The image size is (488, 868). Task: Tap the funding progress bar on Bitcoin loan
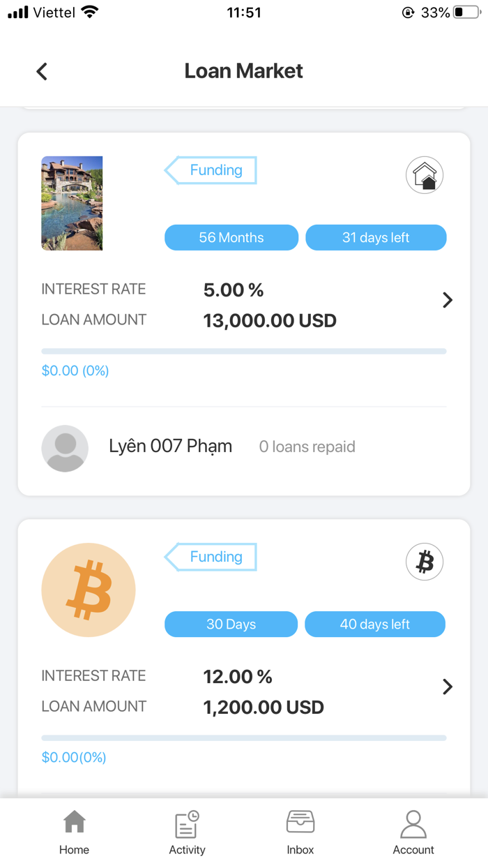[x=244, y=738]
